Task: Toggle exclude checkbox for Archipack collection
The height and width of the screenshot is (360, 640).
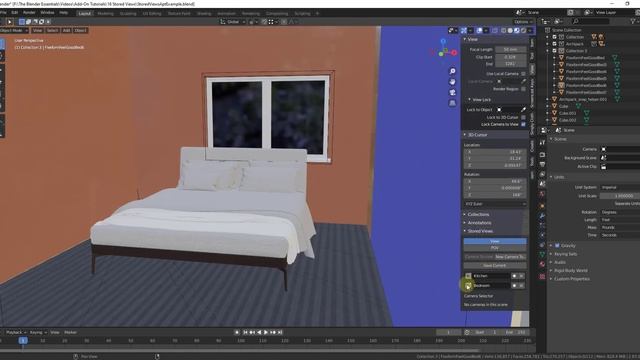Action: [x=554, y=44]
